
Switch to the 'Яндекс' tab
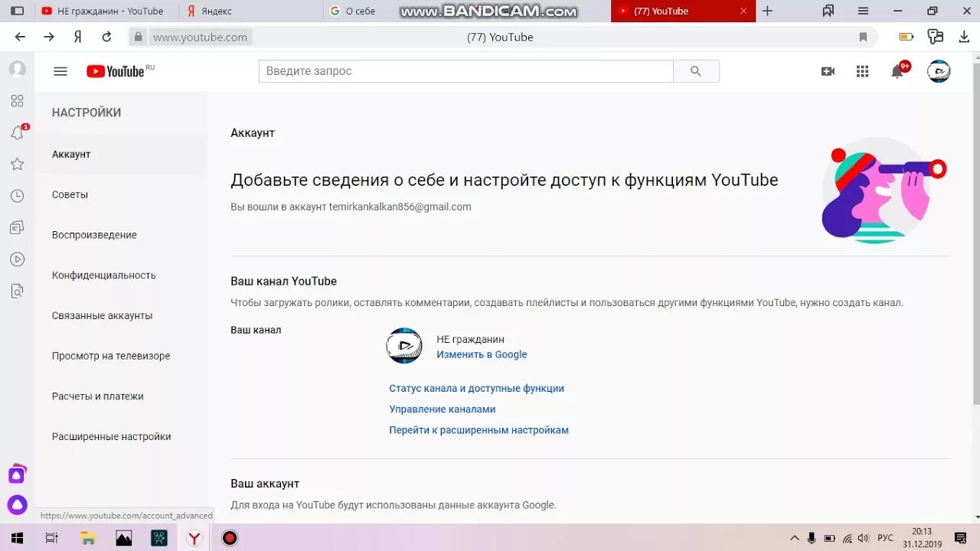(x=250, y=11)
